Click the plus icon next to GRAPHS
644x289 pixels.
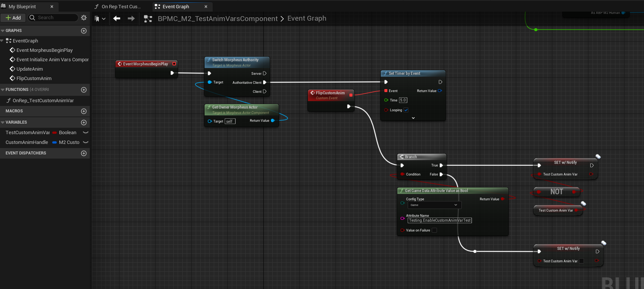click(84, 31)
